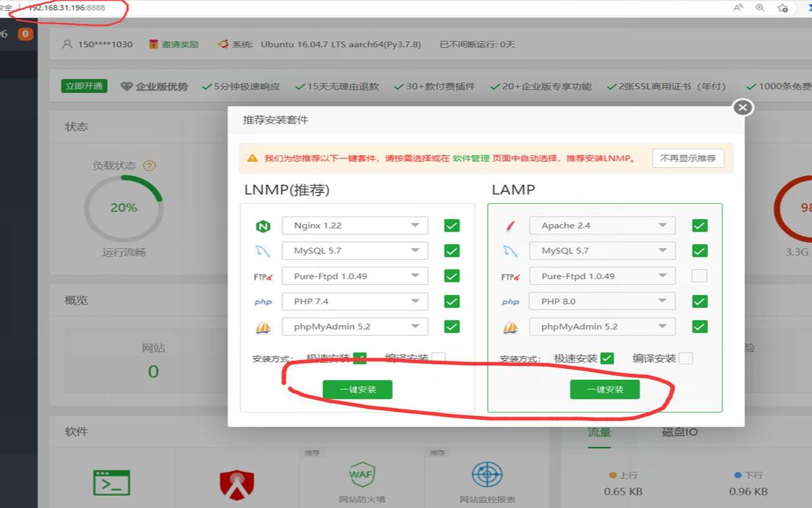Click the help icon beside 负载状态

click(149, 166)
